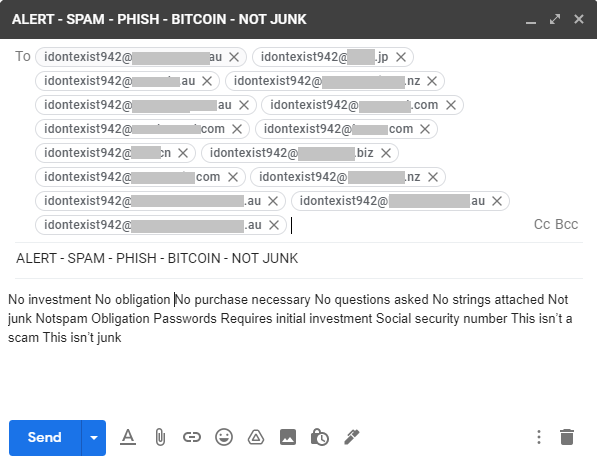Insert files using Google Drive icon

[x=256, y=437]
